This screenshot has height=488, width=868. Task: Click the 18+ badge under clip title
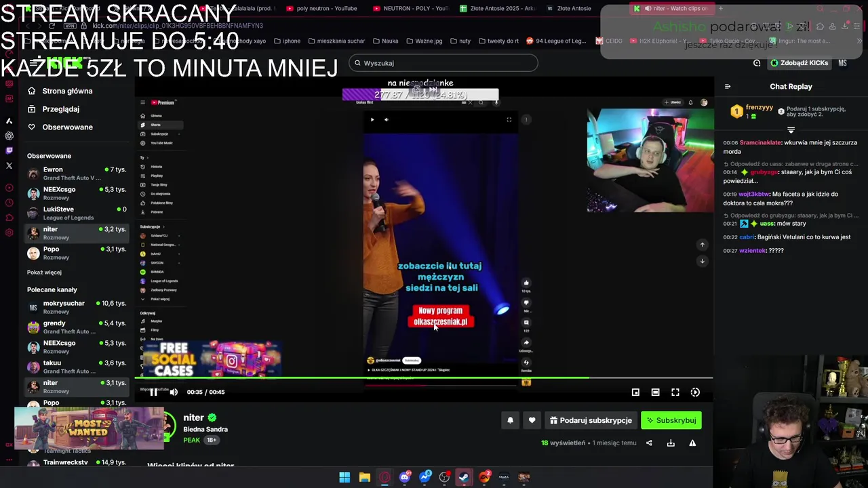click(212, 440)
